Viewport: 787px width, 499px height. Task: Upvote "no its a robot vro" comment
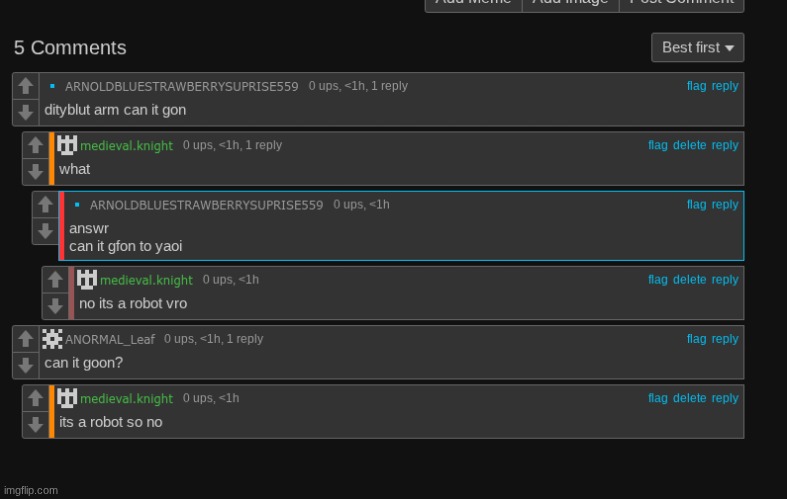click(56, 281)
